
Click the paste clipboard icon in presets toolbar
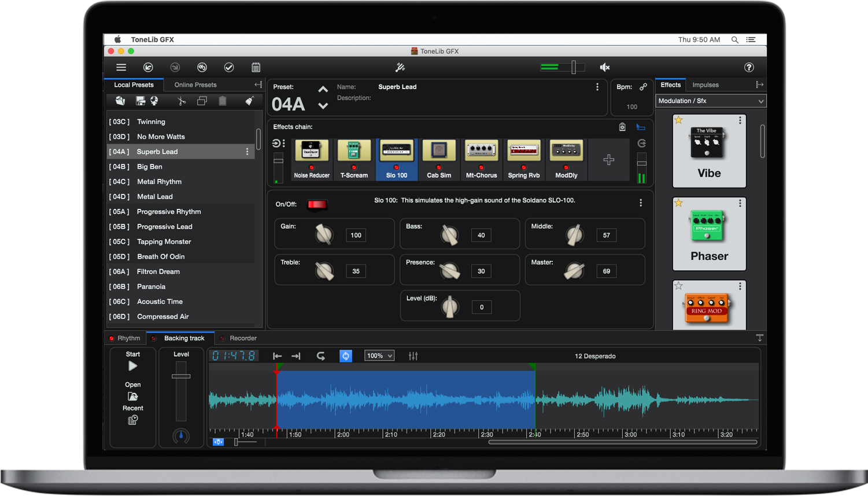pyautogui.click(x=223, y=101)
